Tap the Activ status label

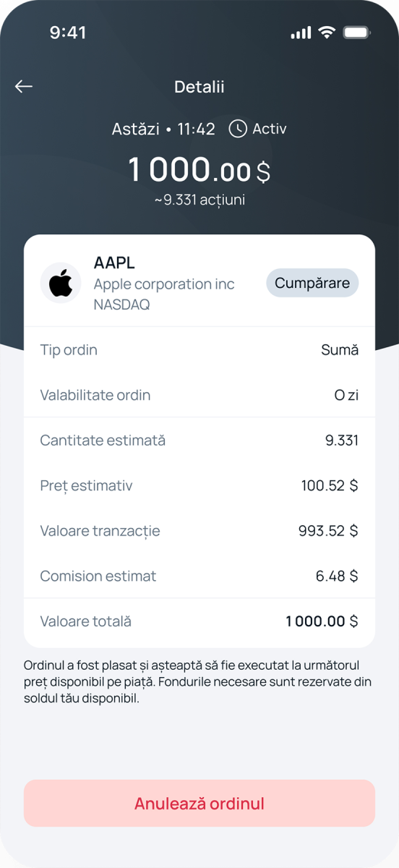[x=270, y=129]
